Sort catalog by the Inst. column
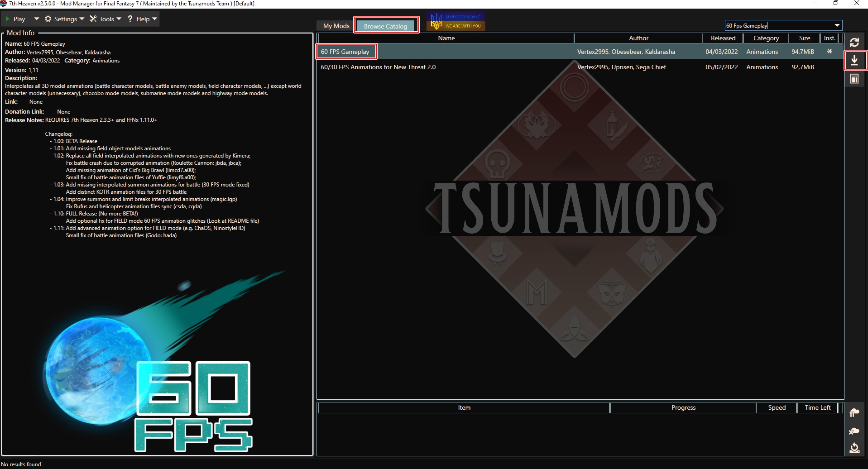 click(x=830, y=38)
